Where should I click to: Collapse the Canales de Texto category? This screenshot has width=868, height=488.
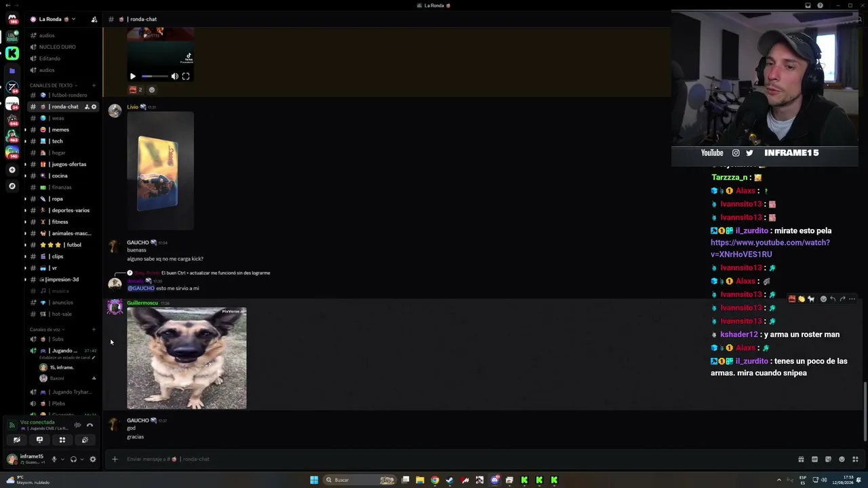click(x=53, y=85)
